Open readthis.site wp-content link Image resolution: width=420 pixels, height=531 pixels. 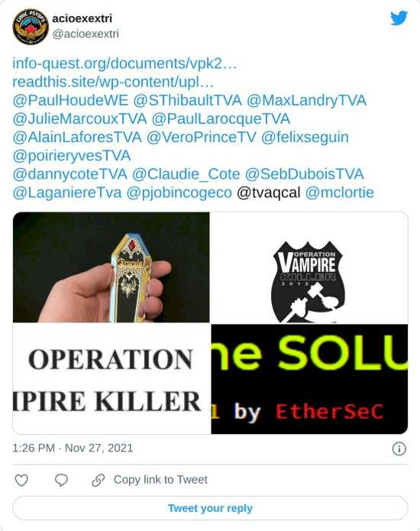pos(113,82)
